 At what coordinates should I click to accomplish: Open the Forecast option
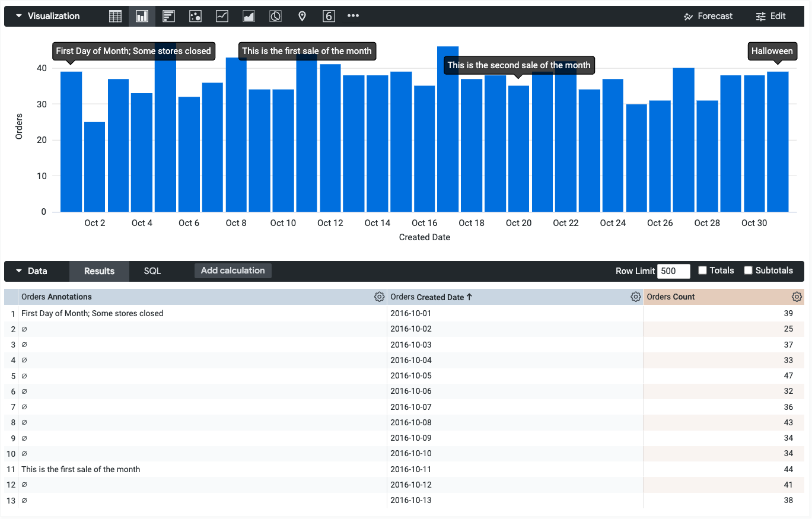tap(708, 17)
